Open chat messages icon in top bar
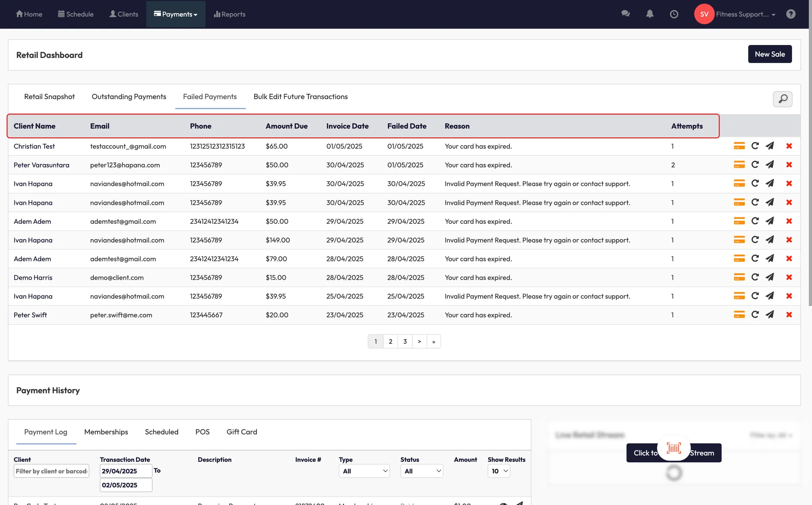The height and width of the screenshot is (505, 812). click(x=626, y=14)
